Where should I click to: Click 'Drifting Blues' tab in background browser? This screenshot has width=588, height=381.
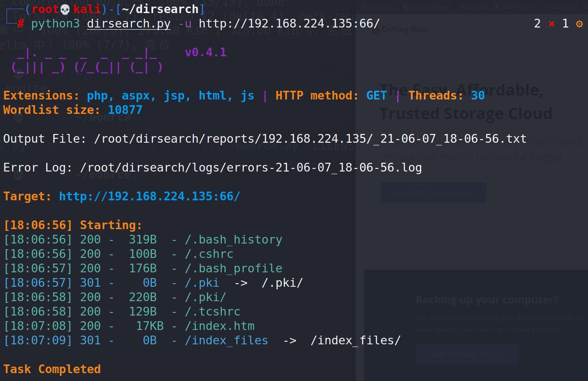(x=405, y=29)
